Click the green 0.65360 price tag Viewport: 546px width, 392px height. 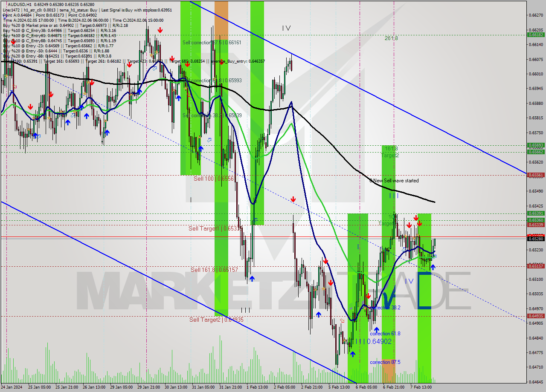point(535,220)
